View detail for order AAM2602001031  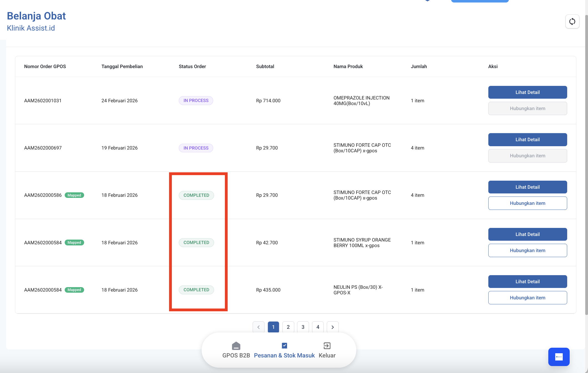[527, 92]
